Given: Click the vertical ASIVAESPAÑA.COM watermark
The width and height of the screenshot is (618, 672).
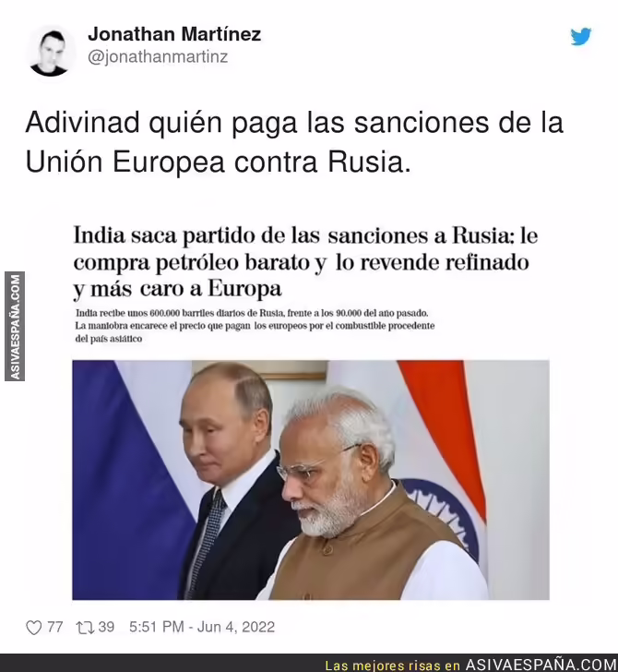Looking at the screenshot, I should (x=15, y=326).
